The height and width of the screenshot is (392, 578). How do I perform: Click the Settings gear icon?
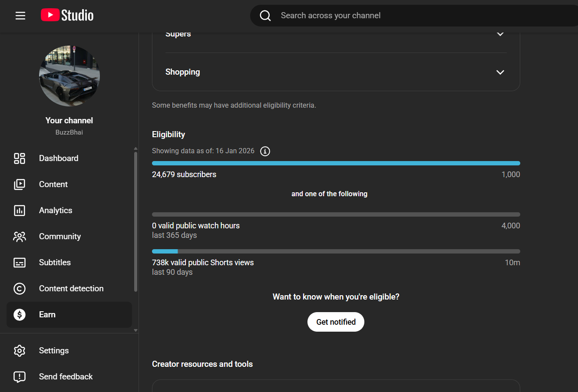pyautogui.click(x=20, y=351)
